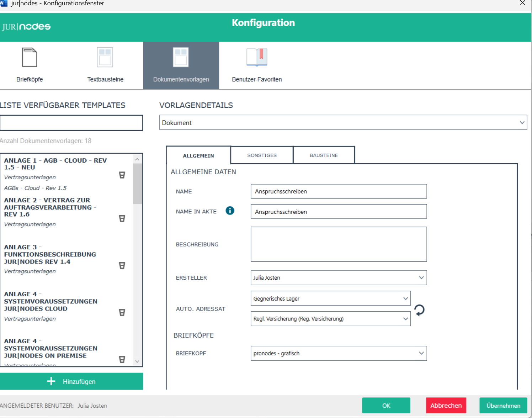Click the Hinzufügen button
This screenshot has width=532, height=418.
(71, 381)
